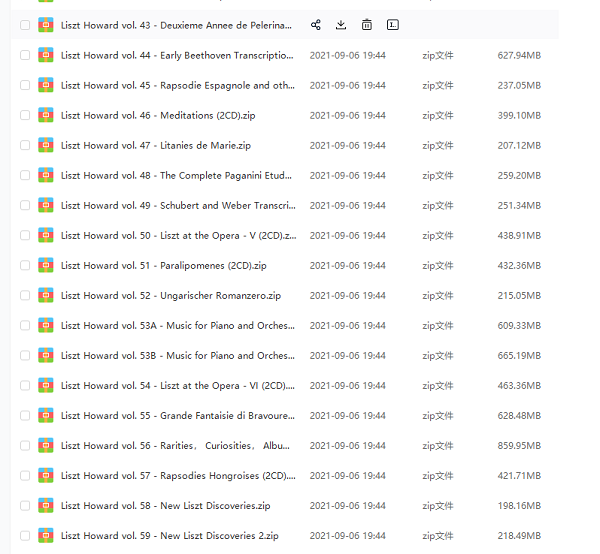Select vol. 44 Early Beethoven checkbox
This screenshot has height=554, width=600.
point(25,55)
